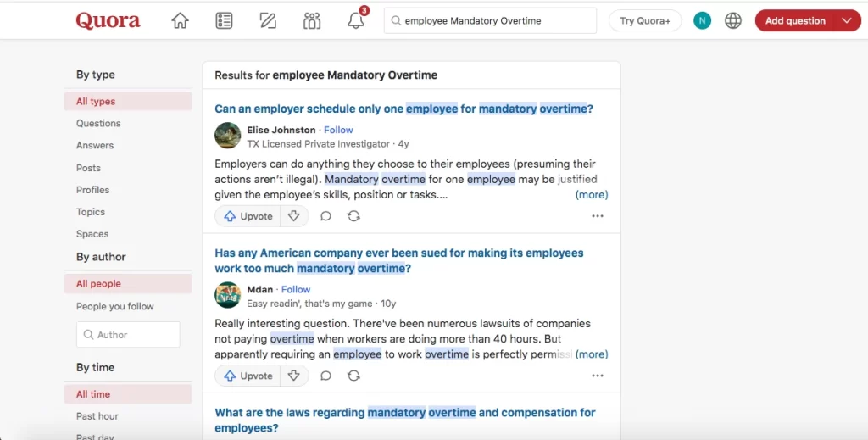Open question about American company sued
The image size is (868, 440).
coord(399,260)
